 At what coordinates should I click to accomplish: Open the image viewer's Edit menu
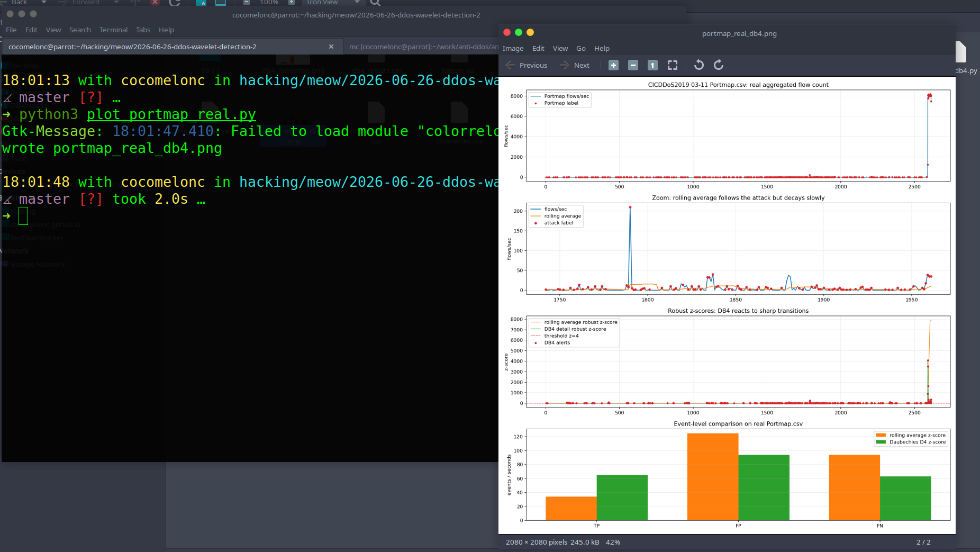coord(538,48)
